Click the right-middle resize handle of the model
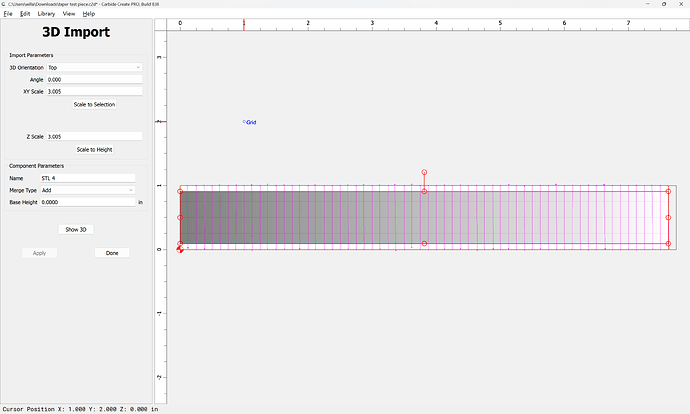The image size is (690, 414). [668, 217]
